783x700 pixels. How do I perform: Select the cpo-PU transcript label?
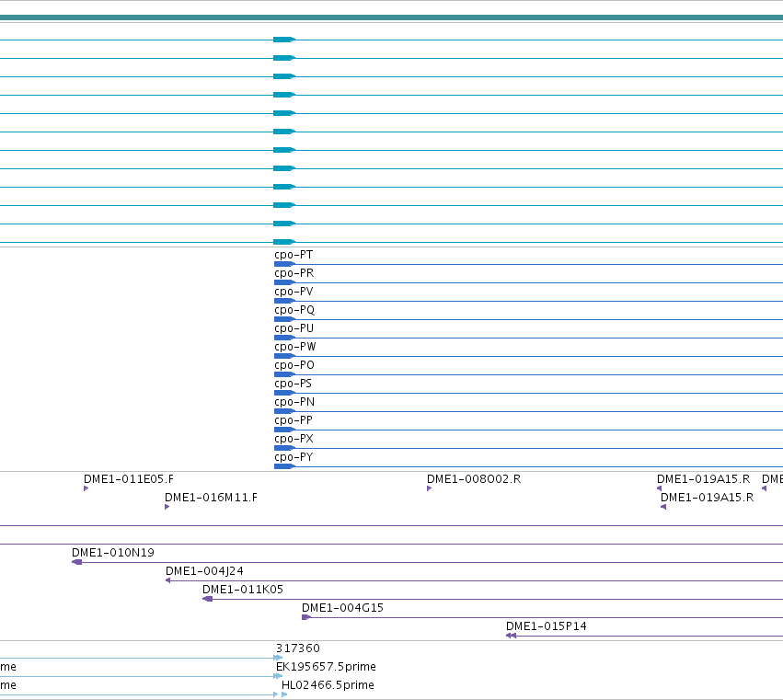pyautogui.click(x=294, y=328)
